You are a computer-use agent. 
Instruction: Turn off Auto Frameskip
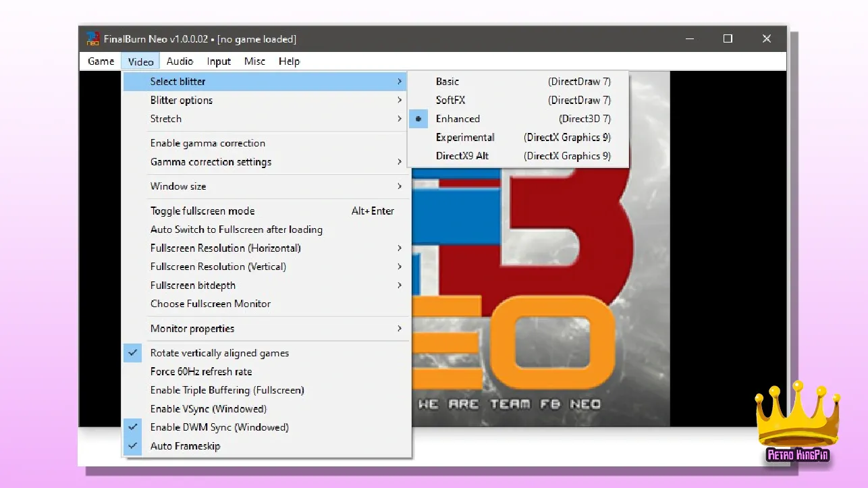(265, 446)
